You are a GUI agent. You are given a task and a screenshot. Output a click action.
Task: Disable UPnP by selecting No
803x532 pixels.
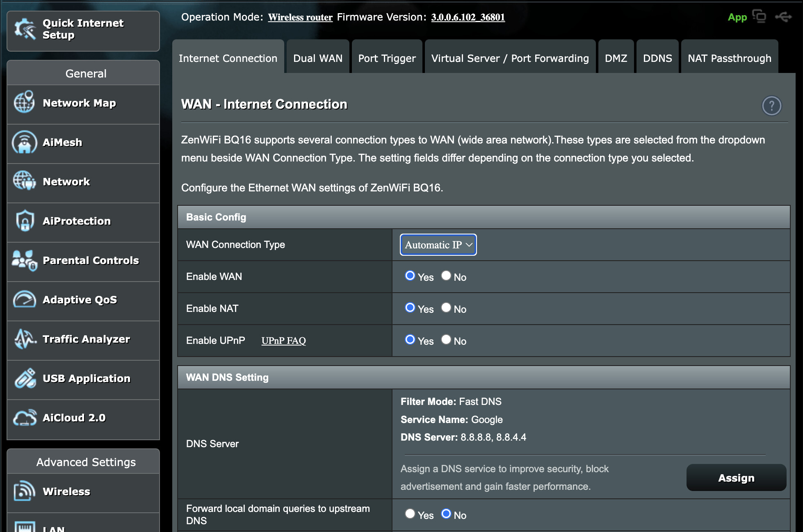point(446,339)
